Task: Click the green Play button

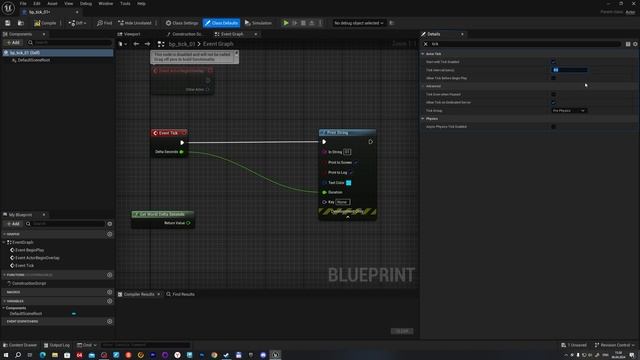Action: coord(286,23)
